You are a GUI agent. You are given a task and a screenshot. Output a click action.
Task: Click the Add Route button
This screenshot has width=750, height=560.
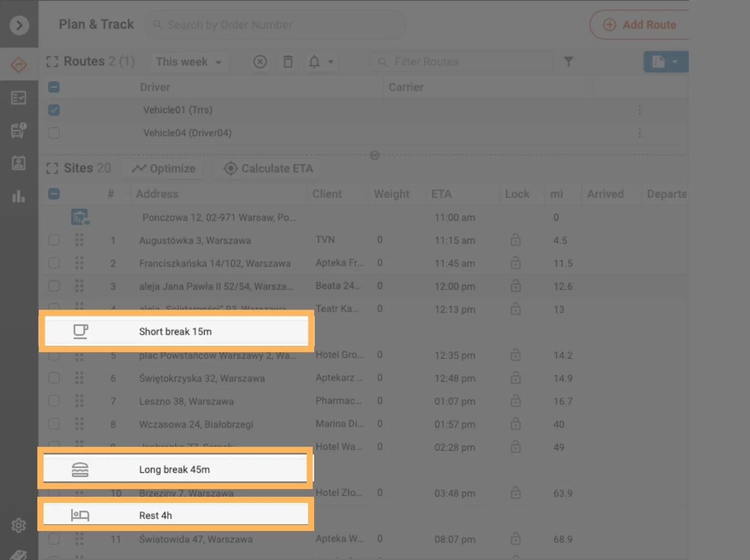(640, 25)
